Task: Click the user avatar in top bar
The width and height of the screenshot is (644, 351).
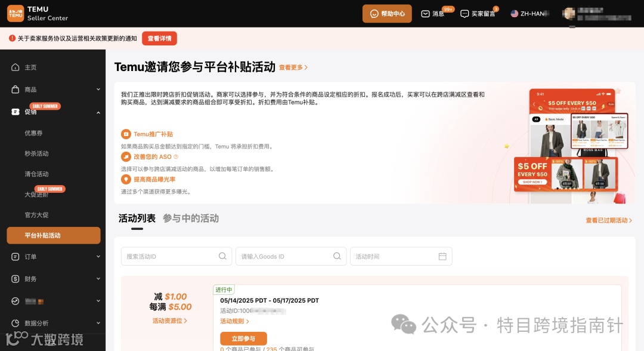Action: pos(569,14)
